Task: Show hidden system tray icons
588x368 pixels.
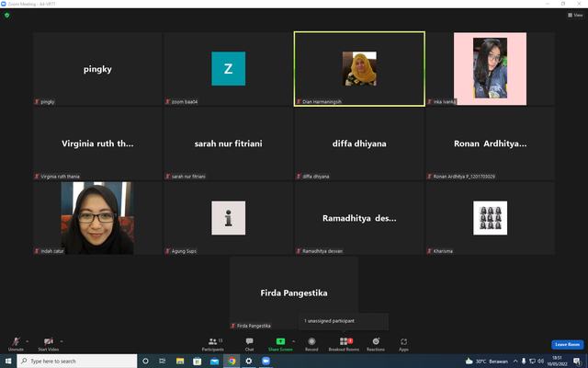Action: pyautogui.click(x=515, y=361)
